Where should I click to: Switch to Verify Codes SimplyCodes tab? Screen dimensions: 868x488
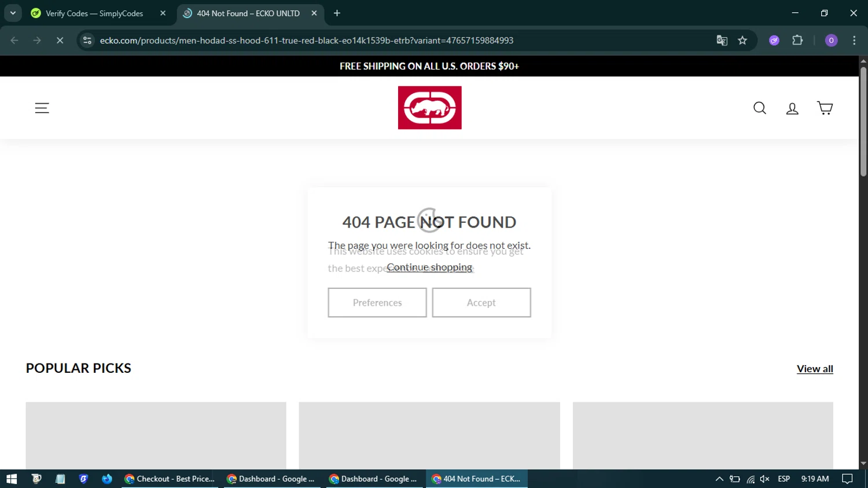pos(94,13)
